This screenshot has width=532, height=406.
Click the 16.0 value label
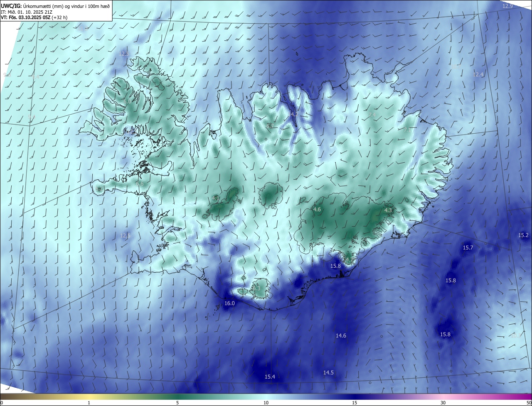[x=229, y=303]
